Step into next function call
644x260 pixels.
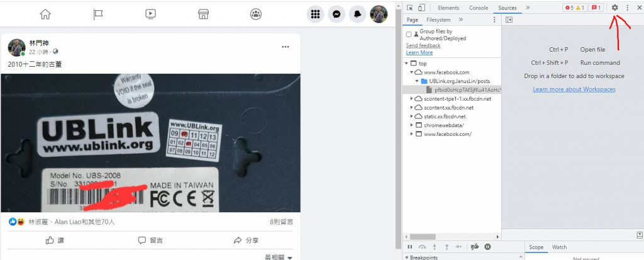pos(435,247)
